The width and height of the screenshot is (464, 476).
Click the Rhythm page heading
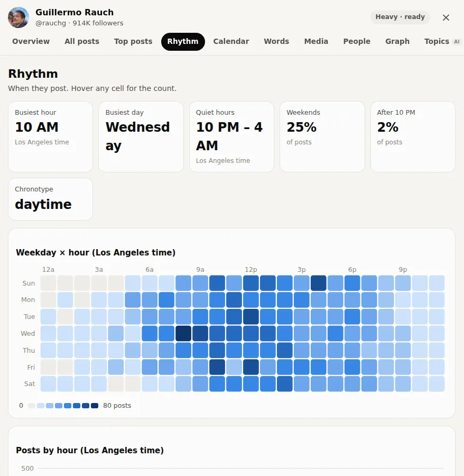point(33,74)
